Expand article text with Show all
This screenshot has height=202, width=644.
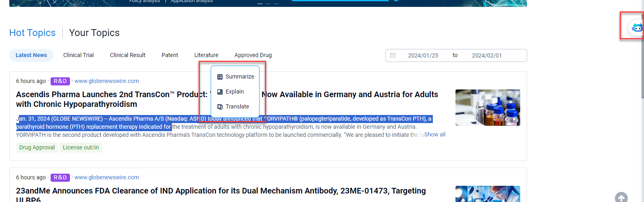coord(435,134)
